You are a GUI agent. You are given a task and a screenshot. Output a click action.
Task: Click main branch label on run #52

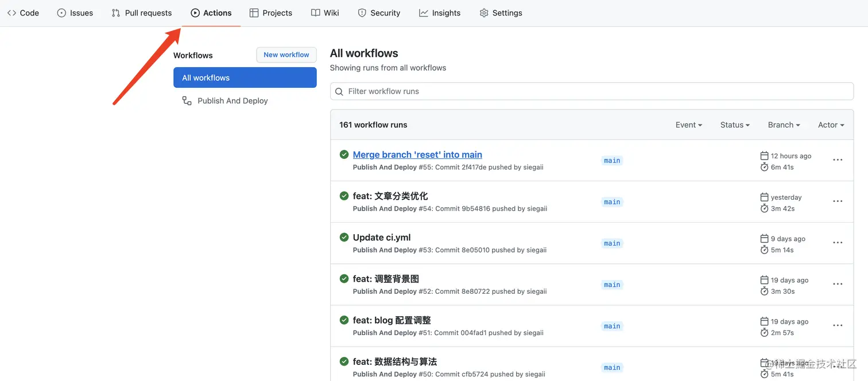[612, 284]
